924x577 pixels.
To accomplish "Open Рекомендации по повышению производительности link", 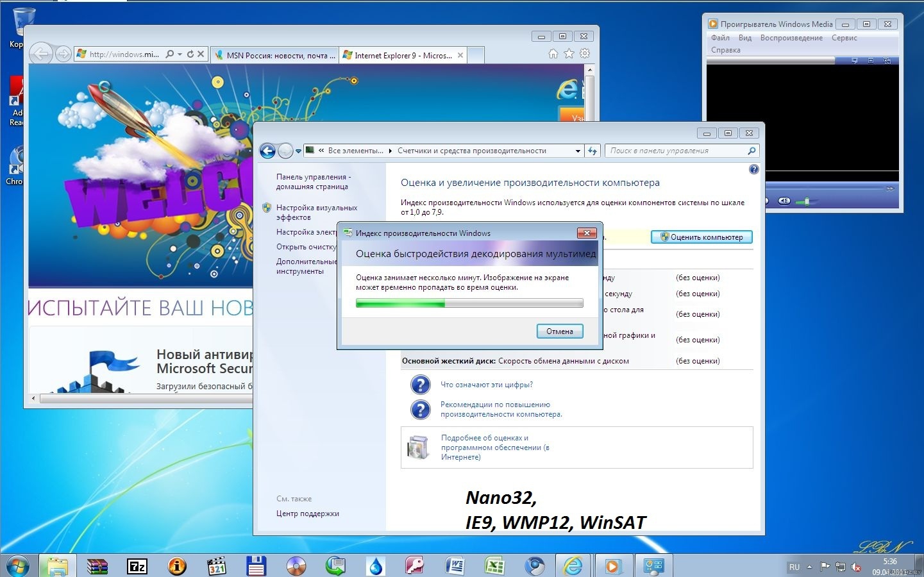I will pos(501,409).
